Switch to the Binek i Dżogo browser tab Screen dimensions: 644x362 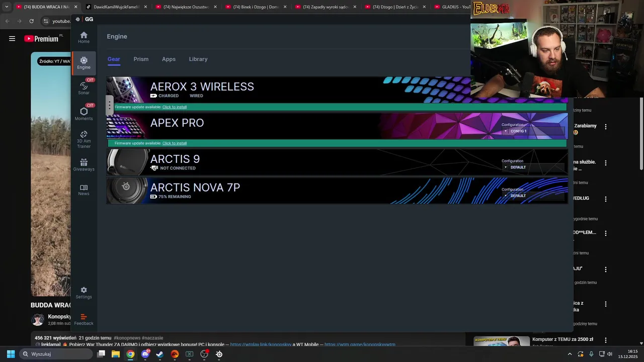(x=255, y=7)
